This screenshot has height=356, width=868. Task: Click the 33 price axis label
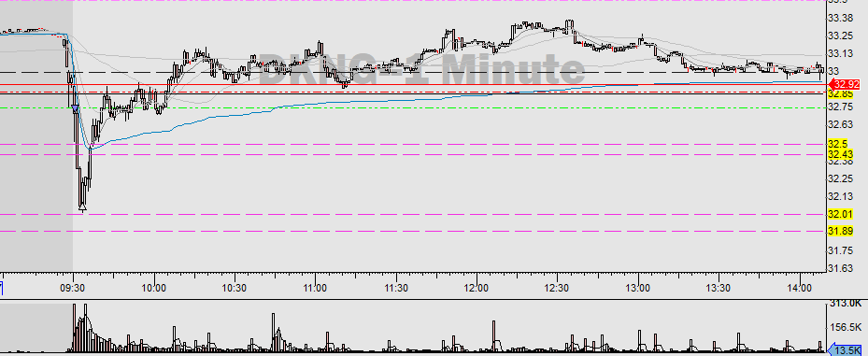[x=833, y=71]
